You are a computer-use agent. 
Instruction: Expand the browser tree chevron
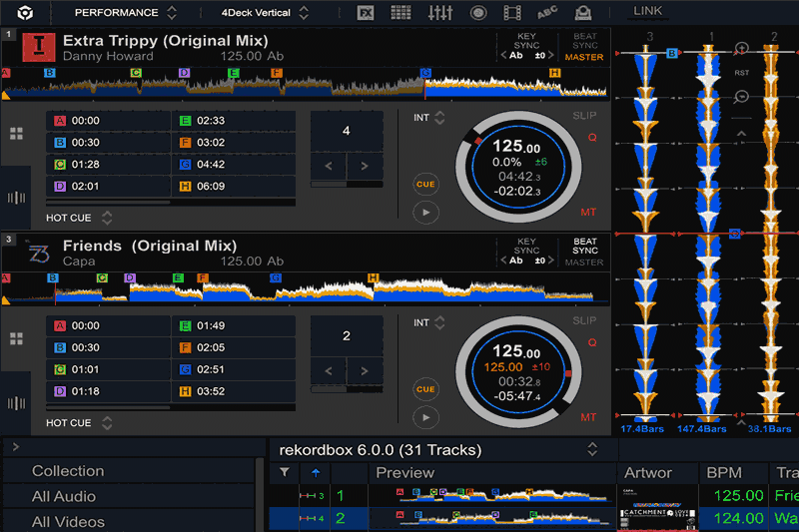(x=16, y=447)
